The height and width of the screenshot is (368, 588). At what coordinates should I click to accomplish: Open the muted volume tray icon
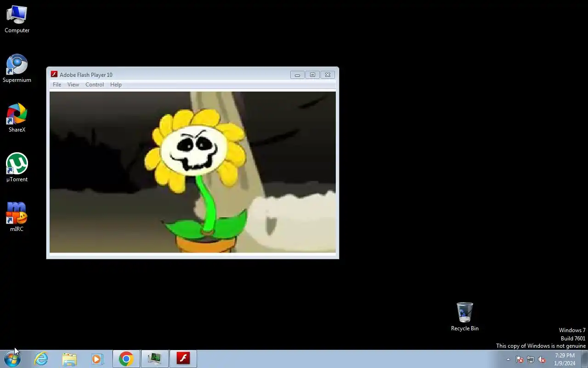click(542, 359)
